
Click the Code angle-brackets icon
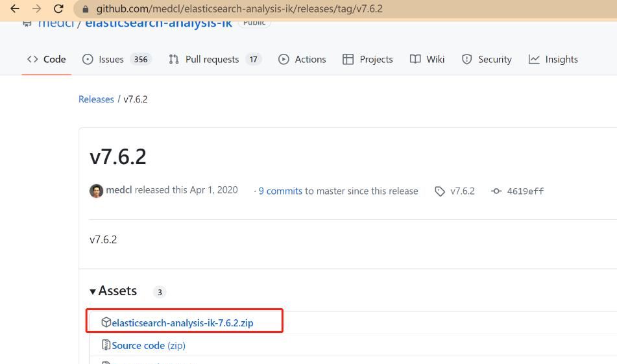(x=32, y=60)
